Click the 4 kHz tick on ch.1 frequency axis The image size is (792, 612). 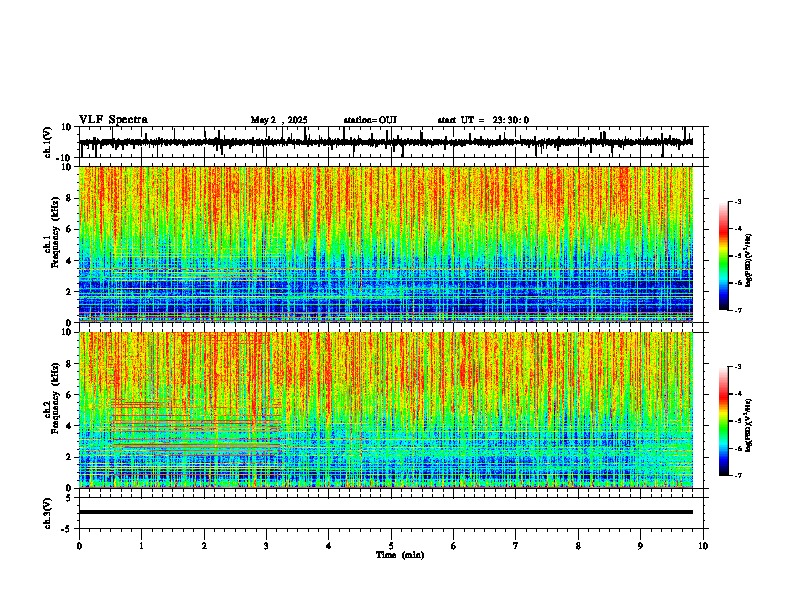pyautogui.click(x=69, y=261)
